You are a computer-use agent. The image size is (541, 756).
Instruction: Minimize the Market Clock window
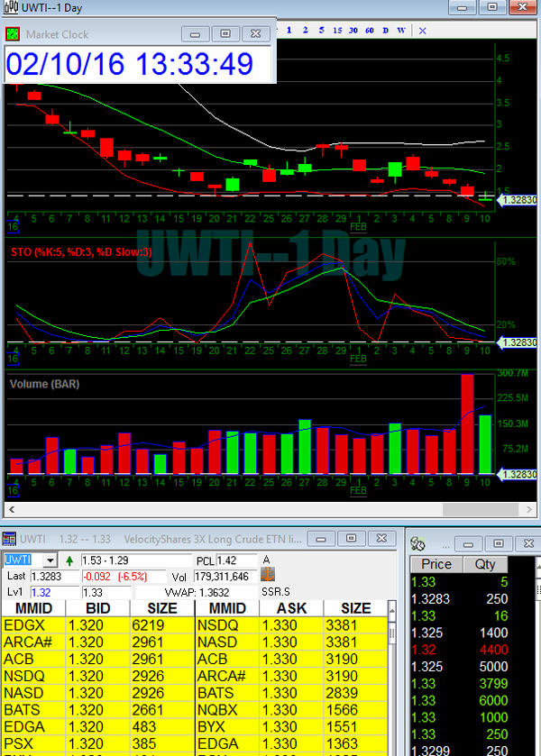[196, 34]
